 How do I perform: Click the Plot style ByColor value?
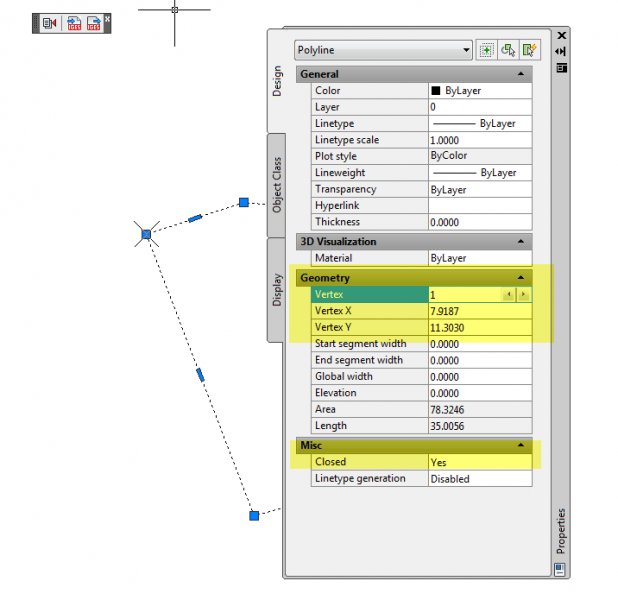click(x=480, y=156)
